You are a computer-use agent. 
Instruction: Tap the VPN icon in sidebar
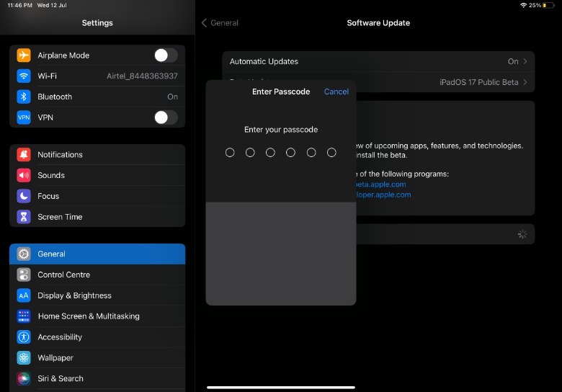pyautogui.click(x=24, y=117)
